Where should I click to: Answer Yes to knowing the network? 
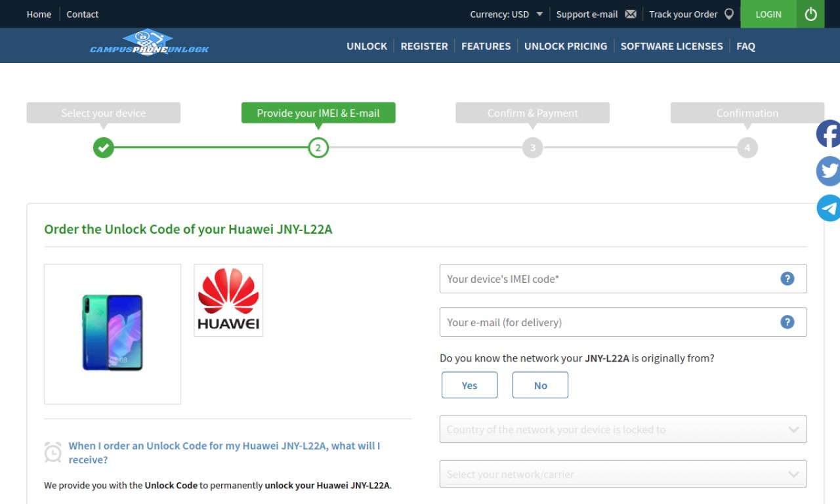[470, 385]
